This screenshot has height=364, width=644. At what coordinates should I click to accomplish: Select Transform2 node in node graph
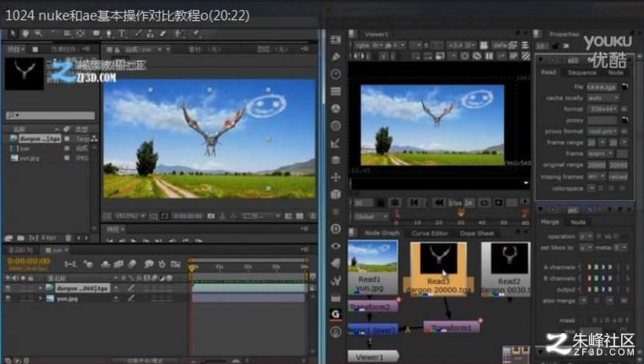(x=373, y=307)
